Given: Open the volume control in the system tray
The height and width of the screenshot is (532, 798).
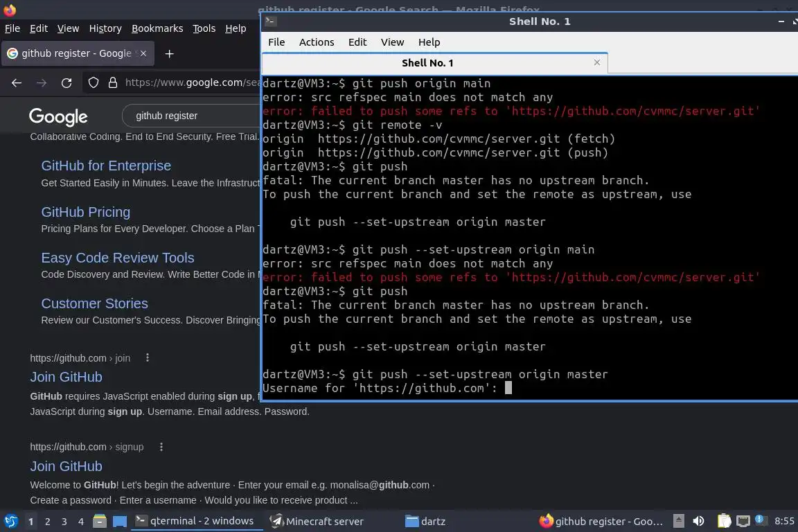Looking at the screenshot, I should (699, 522).
